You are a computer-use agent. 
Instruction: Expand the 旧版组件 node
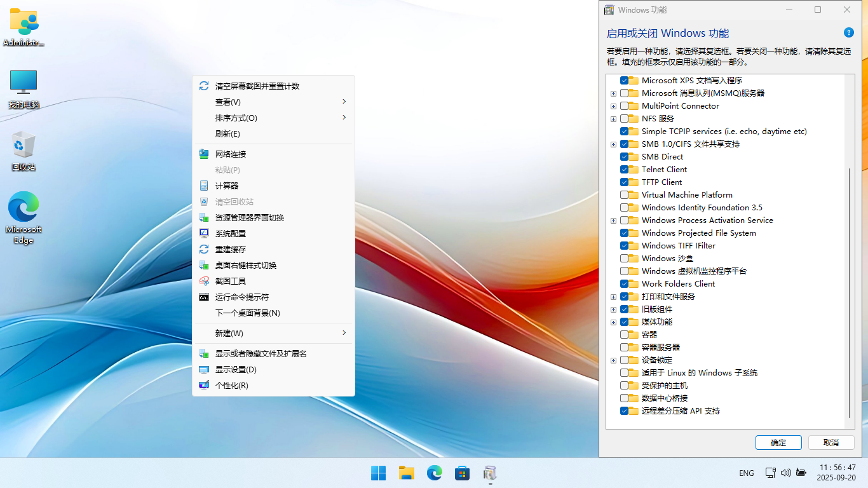click(613, 309)
